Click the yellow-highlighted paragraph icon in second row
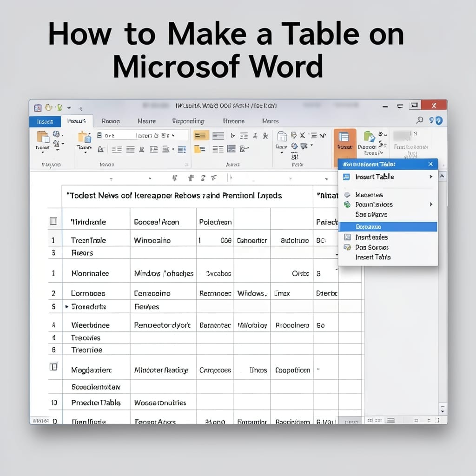Image resolution: width=476 pixels, height=476 pixels. [200, 149]
